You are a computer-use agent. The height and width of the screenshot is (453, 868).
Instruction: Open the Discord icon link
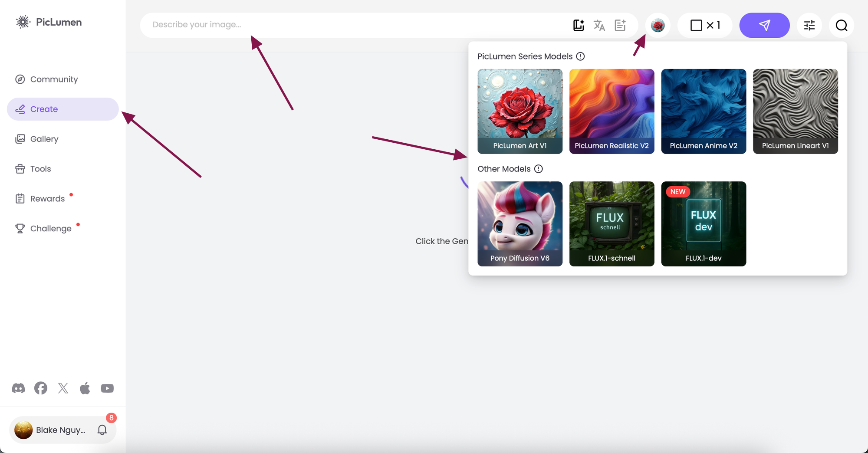pyautogui.click(x=18, y=388)
